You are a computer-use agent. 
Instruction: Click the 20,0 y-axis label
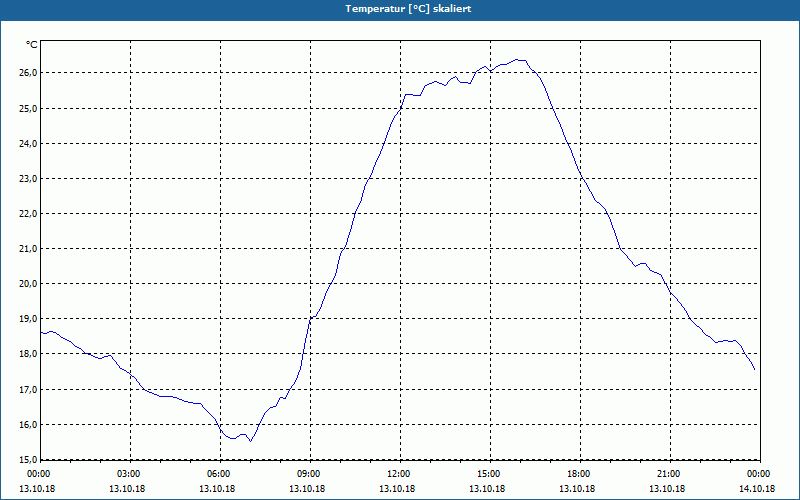coord(28,284)
